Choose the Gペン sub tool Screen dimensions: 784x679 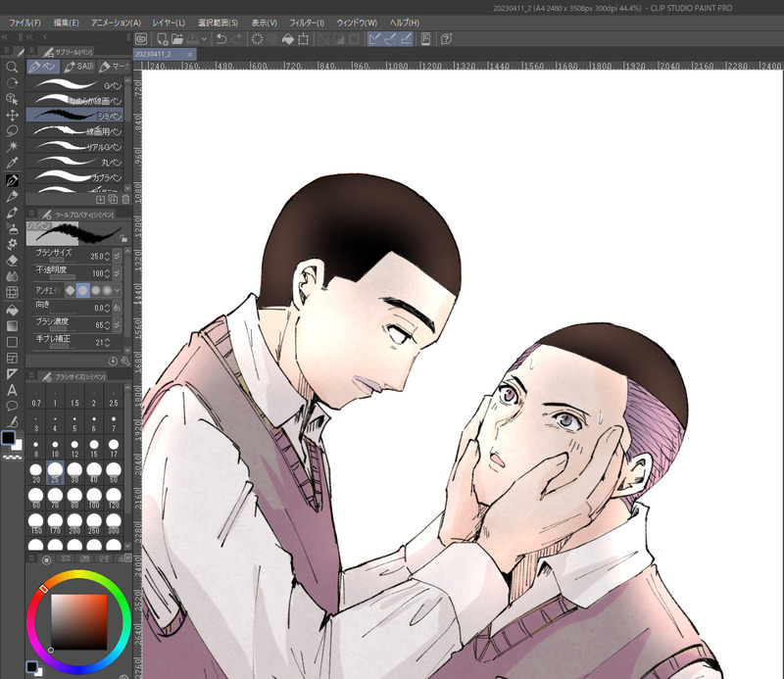coord(74,84)
